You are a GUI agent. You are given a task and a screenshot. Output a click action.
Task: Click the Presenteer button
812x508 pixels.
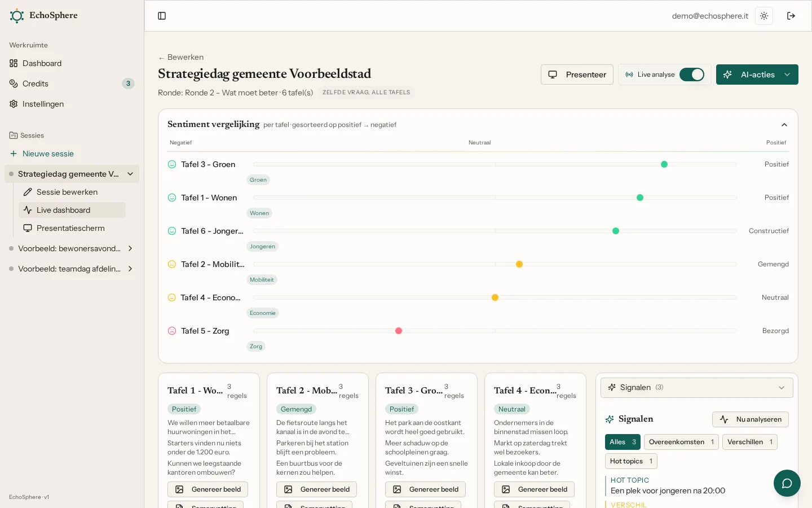click(x=577, y=75)
